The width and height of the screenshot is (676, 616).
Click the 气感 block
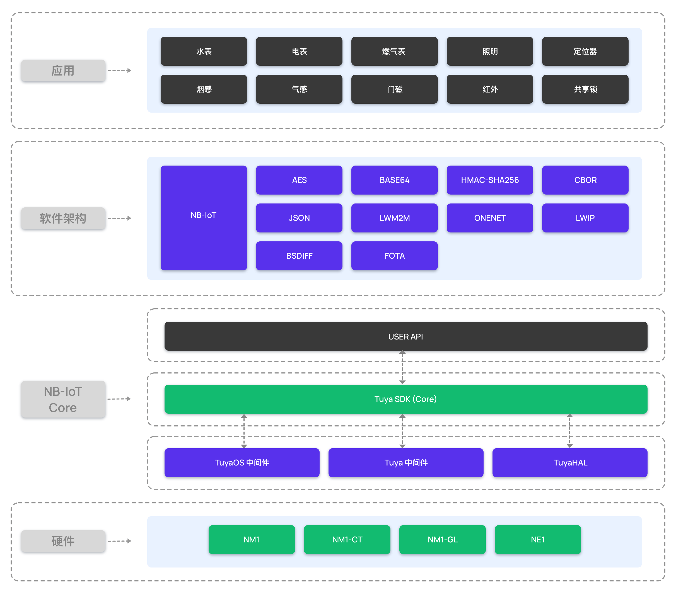299,89
